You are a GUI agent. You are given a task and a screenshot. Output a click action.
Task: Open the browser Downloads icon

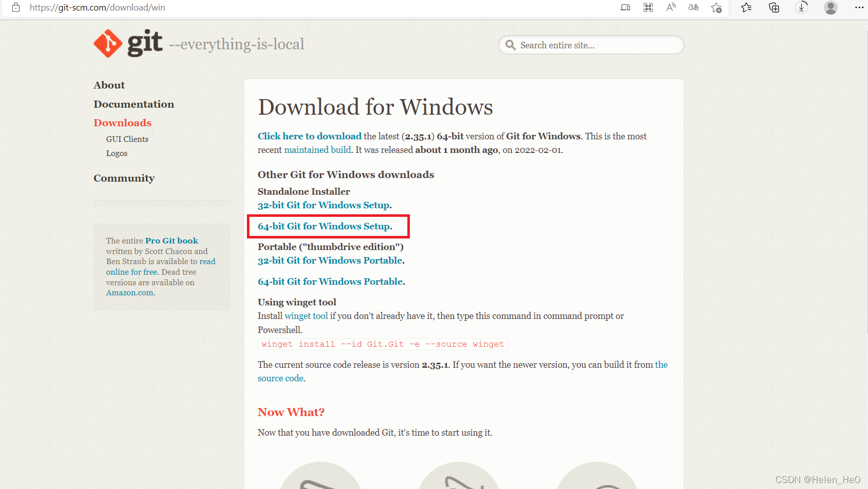[x=802, y=8]
